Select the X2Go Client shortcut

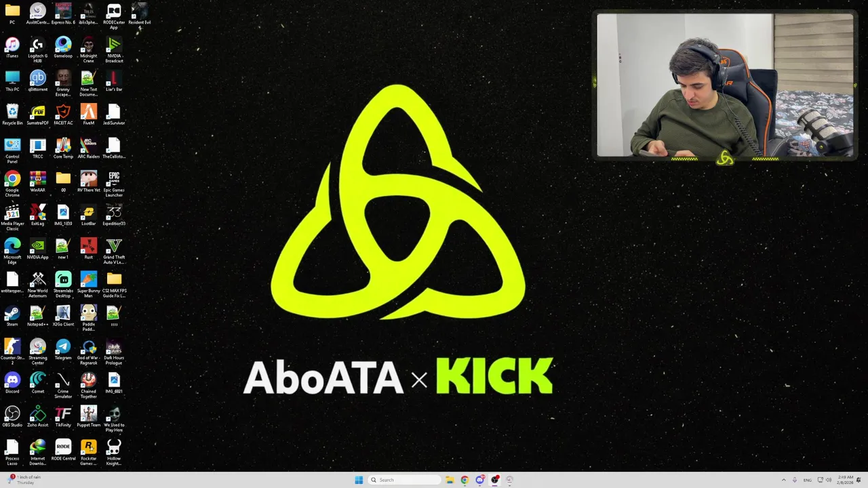[x=63, y=316]
